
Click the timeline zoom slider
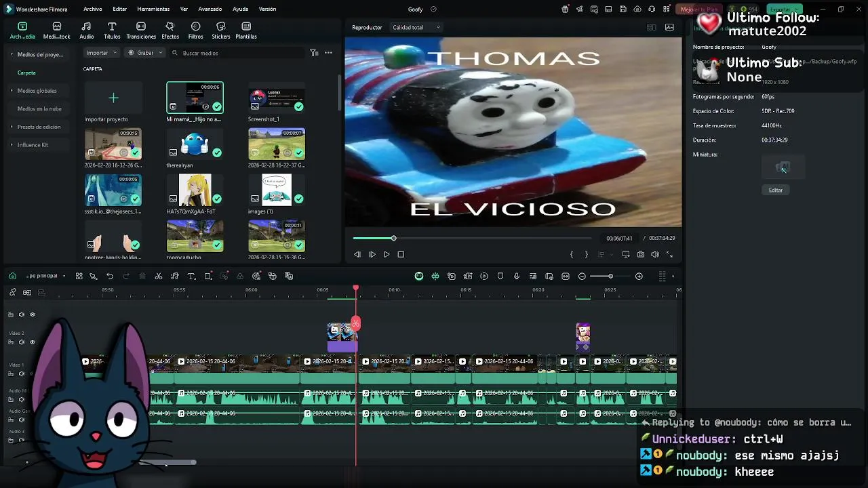[610, 276]
